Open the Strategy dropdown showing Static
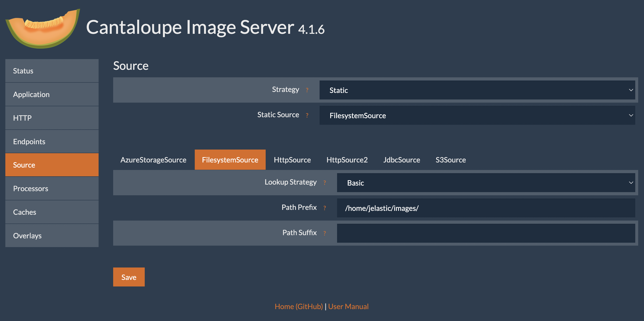Image resolution: width=644 pixels, height=321 pixels. [x=477, y=90]
